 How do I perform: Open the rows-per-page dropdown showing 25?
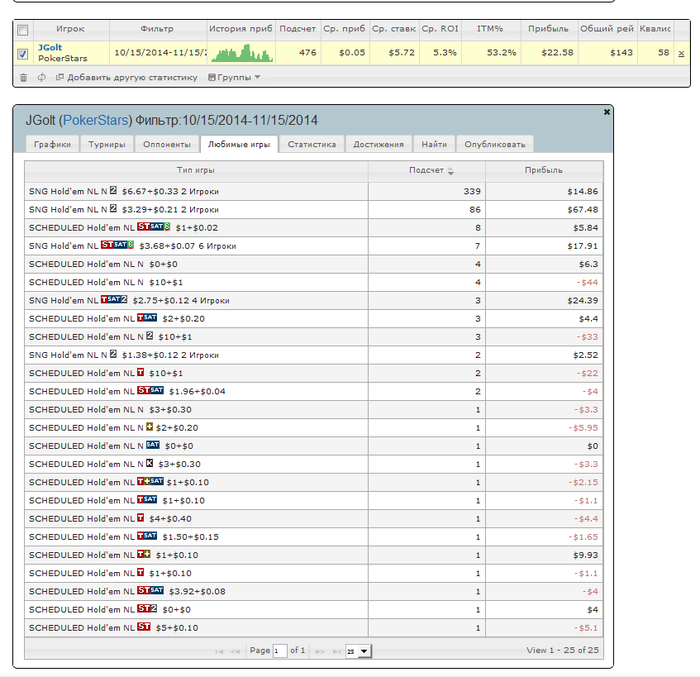pyautogui.click(x=358, y=651)
